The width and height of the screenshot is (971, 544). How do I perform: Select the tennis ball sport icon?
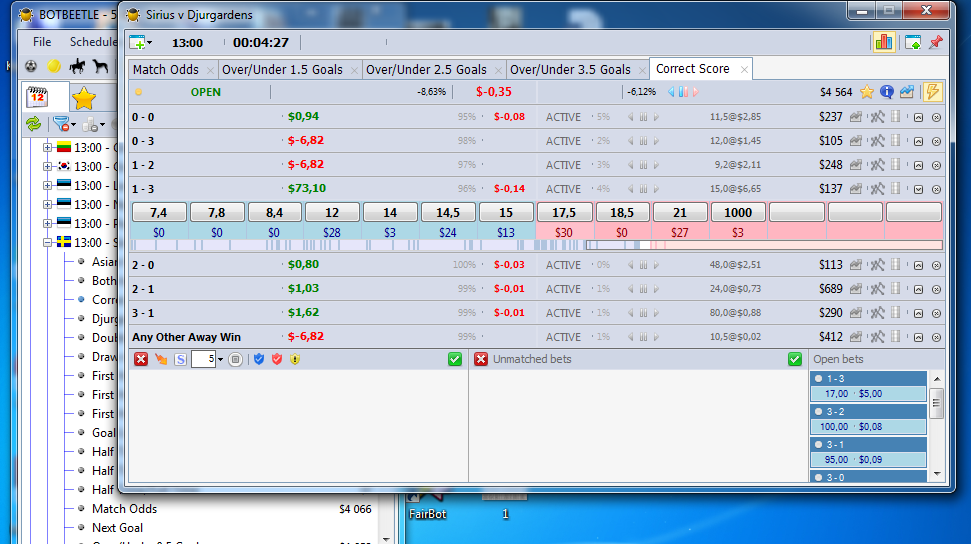pos(54,67)
